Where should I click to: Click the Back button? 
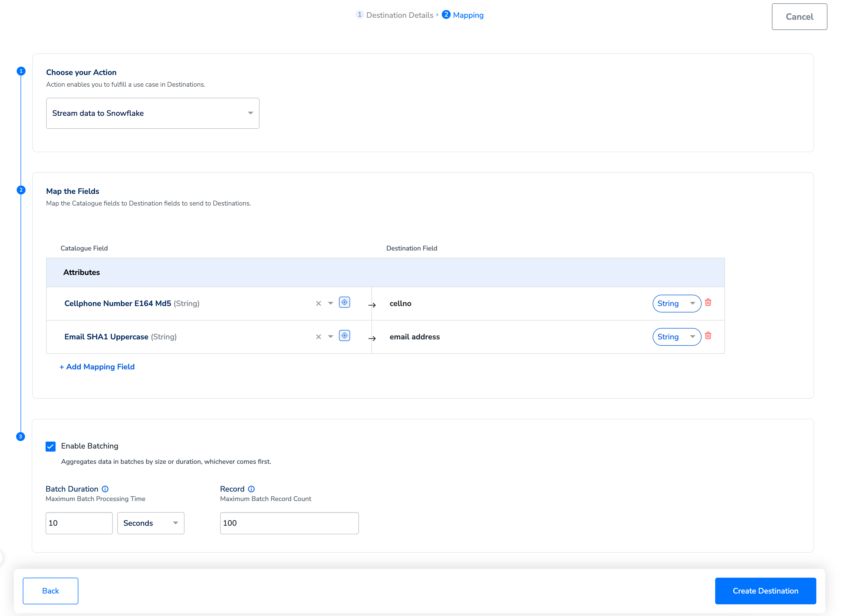(50, 591)
